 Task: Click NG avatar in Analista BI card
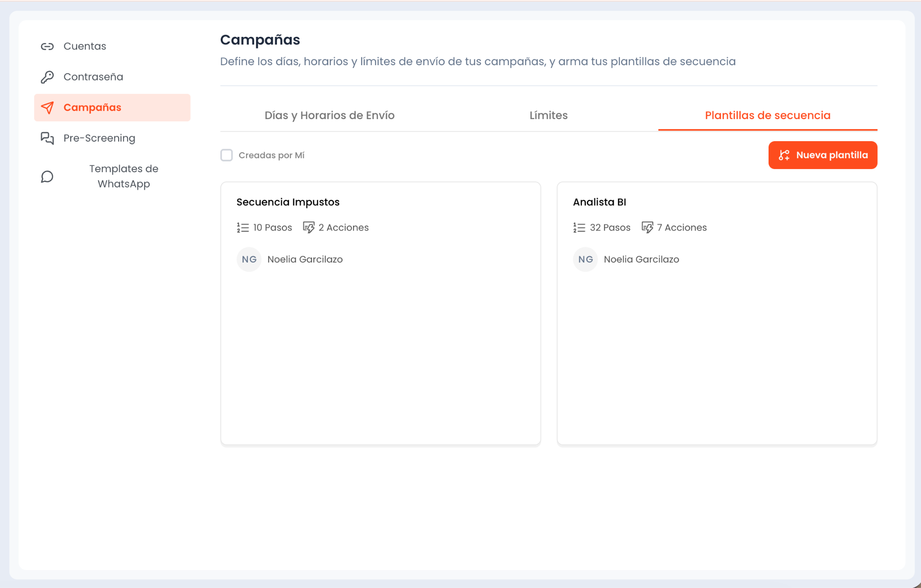tap(586, 259)
